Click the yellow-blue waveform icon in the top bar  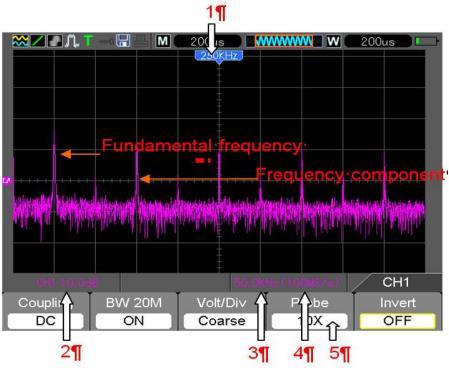[20, 41]
